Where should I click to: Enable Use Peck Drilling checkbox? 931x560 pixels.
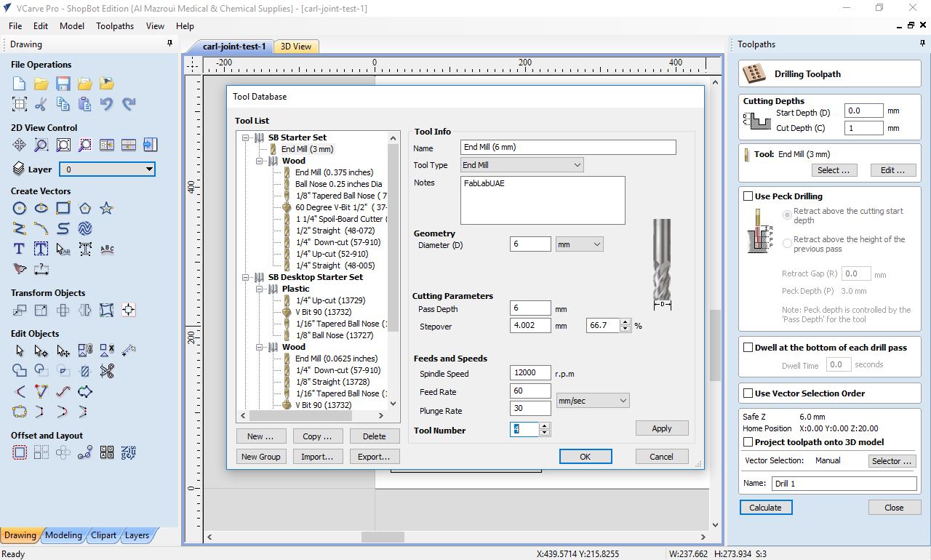point(748,196)
